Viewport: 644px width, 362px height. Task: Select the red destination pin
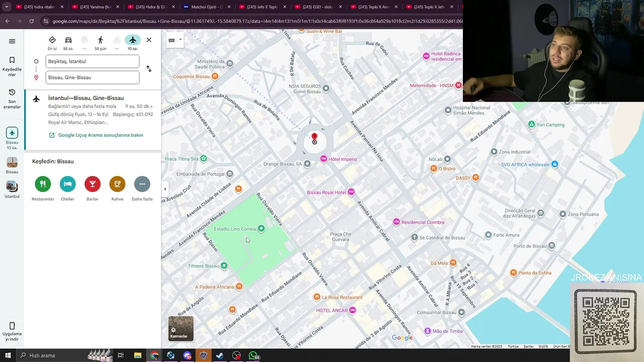[x=314, y=138]
